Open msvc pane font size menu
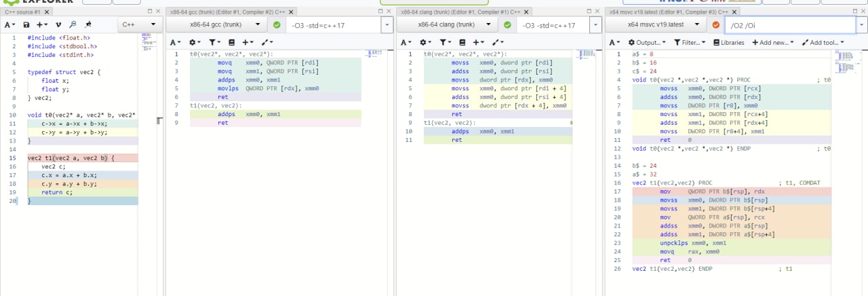The image size is (868, 296). pos(614,42)
